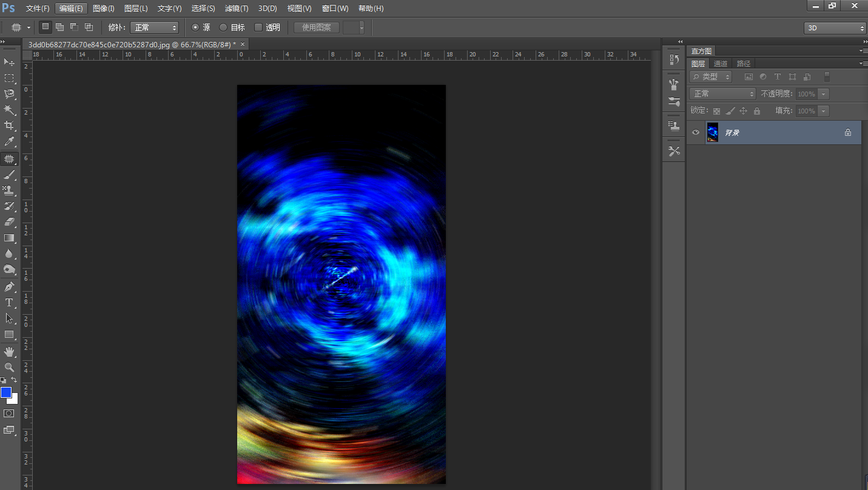Select the Clone Stamp tool
The width and height of the screenshot is (868, 490).
tap(9, 190)
